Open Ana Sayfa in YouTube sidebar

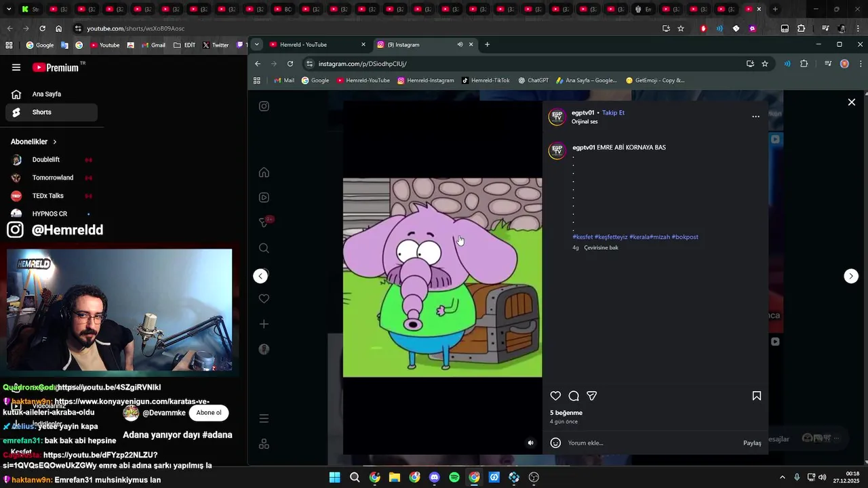52,94
